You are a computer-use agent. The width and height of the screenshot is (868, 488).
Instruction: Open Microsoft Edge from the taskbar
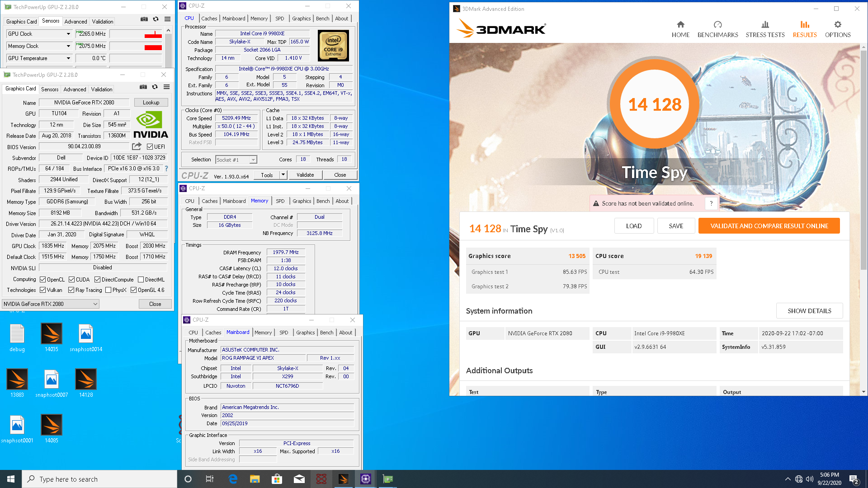[233, 479]
